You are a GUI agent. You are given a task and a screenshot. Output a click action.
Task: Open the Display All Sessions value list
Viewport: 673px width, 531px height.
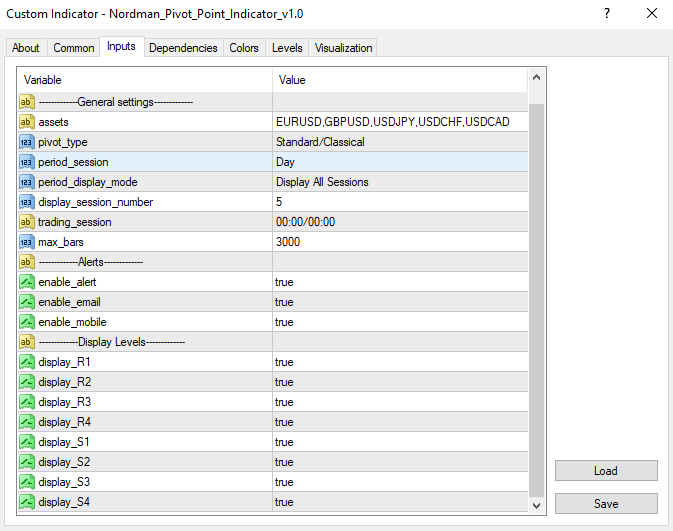400,182
